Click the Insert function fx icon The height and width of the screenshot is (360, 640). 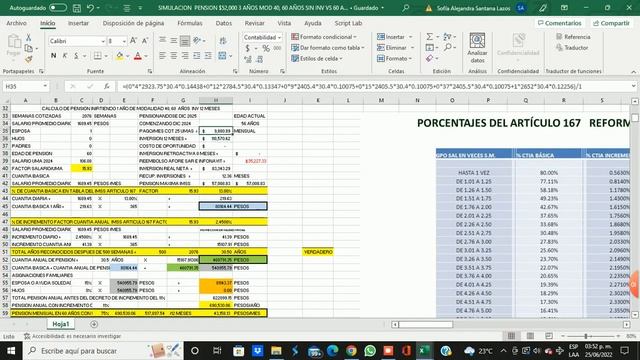click(107, 86)
